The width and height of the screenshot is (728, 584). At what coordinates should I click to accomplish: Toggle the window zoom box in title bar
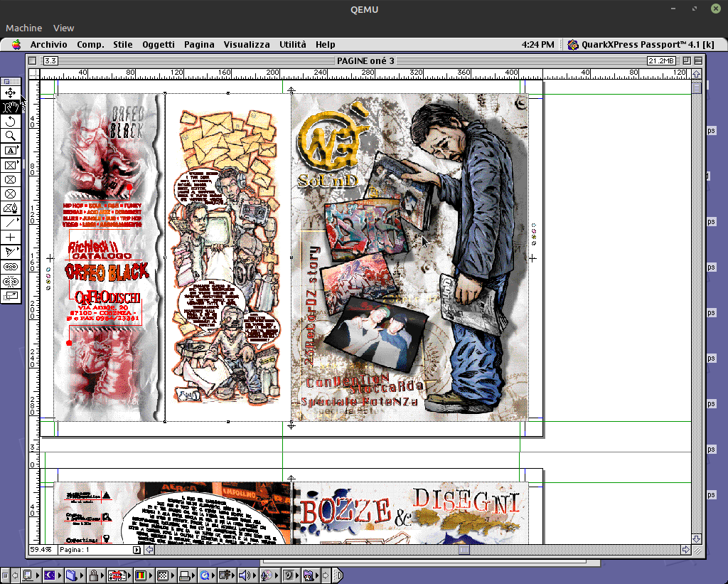click(687, 61)
